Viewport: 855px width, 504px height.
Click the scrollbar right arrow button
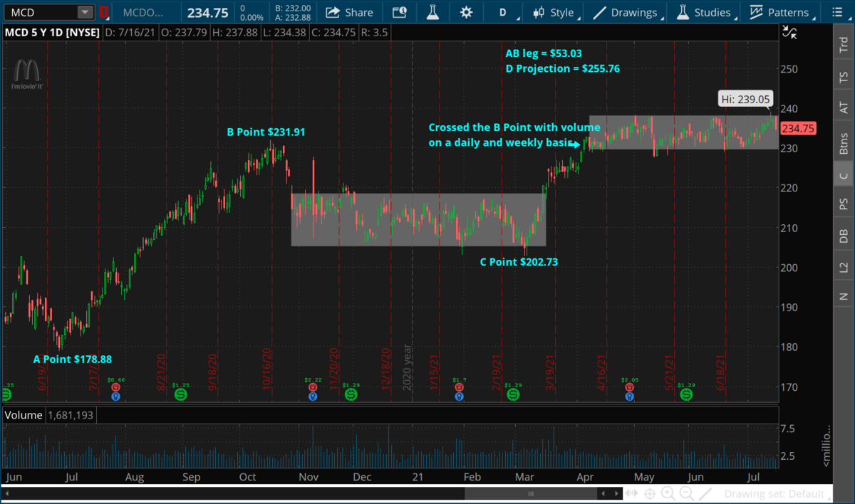tap(616, 493)
